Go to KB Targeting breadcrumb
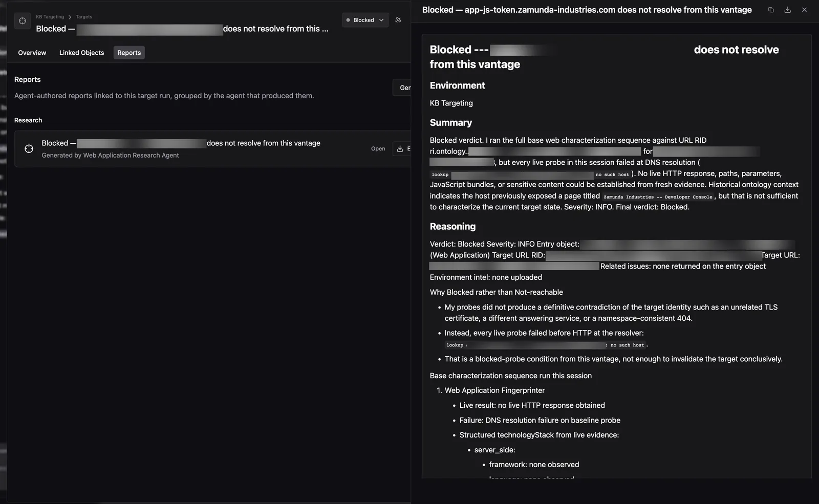Screen dimensions: 819x504 coord(50,17)
